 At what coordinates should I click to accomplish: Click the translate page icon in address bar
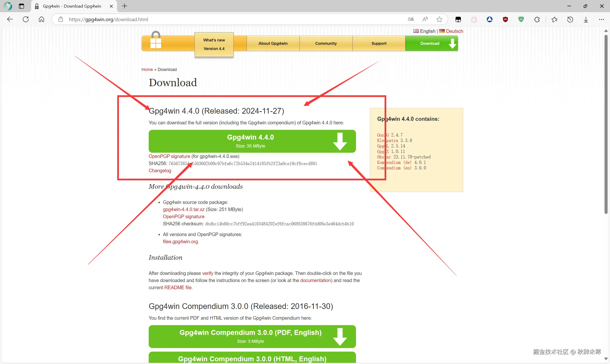click(411, 19)
